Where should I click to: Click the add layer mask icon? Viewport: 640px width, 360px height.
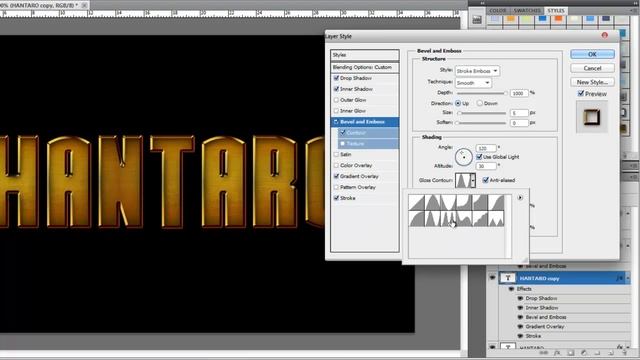coord(571,353)
